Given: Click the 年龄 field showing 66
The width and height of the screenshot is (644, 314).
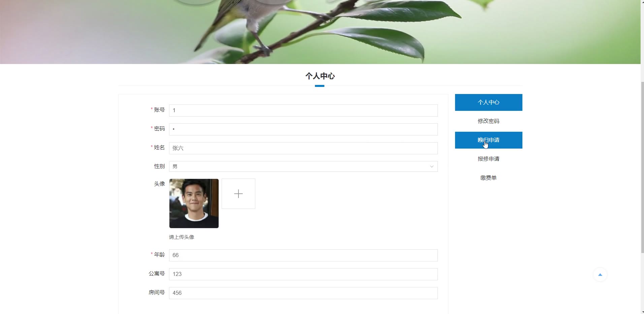Looking at the screenshot, I should (303, 255).
